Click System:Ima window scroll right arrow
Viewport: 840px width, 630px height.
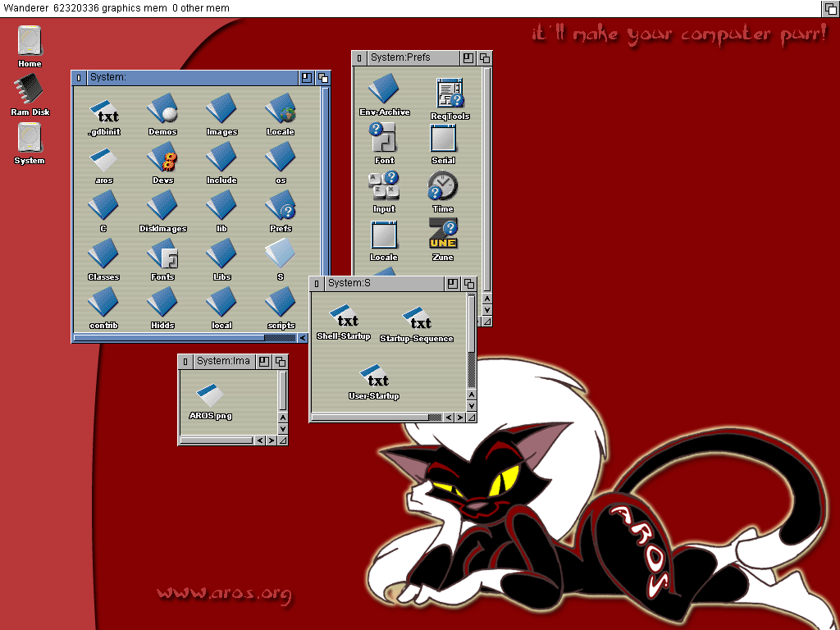click(271, 441)
